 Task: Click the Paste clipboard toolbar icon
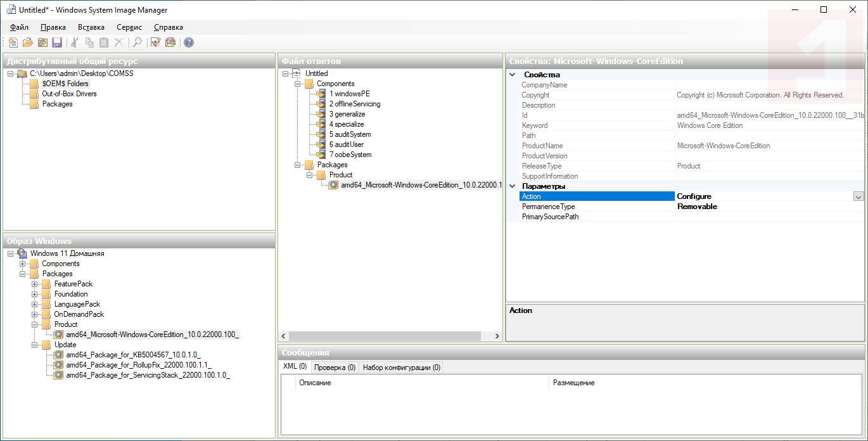tap(104, 42)
